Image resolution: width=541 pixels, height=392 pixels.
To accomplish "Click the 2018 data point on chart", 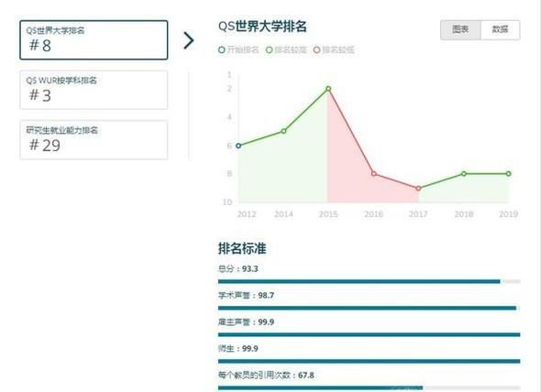I will (x=464, y=174).
